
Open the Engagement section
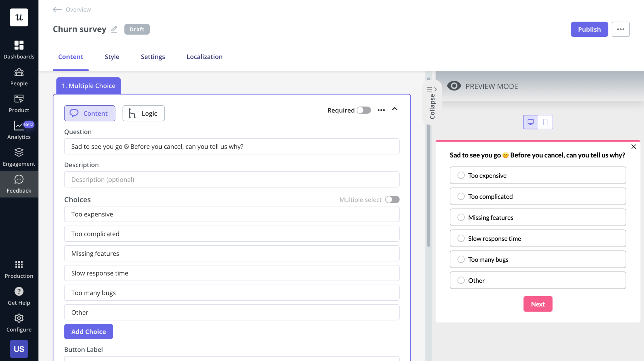[x=19, y=157]
